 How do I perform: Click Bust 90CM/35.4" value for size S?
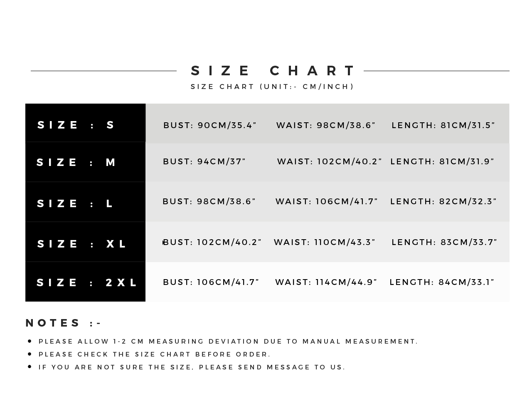tap(210, 125)
